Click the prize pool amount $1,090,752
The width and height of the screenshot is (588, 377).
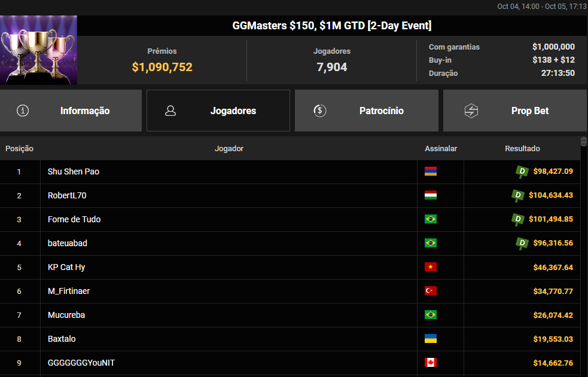click(x=162, y=67)
